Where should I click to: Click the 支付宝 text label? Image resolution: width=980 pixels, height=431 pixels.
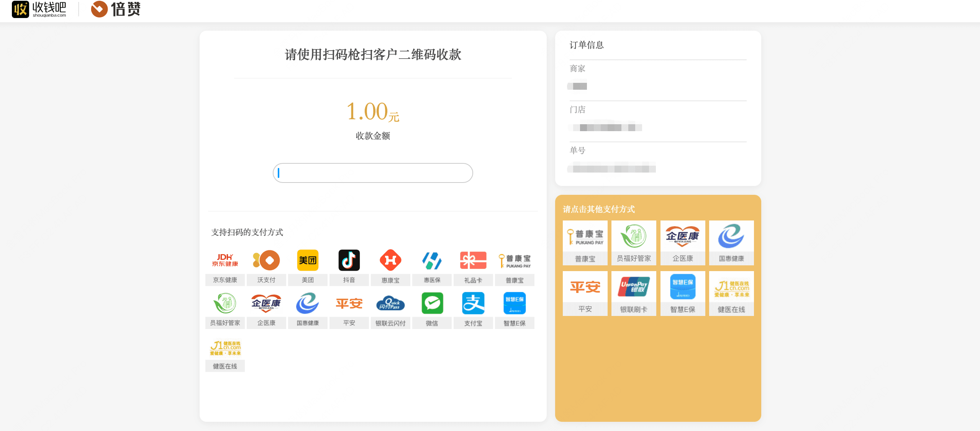coord(473,323)
